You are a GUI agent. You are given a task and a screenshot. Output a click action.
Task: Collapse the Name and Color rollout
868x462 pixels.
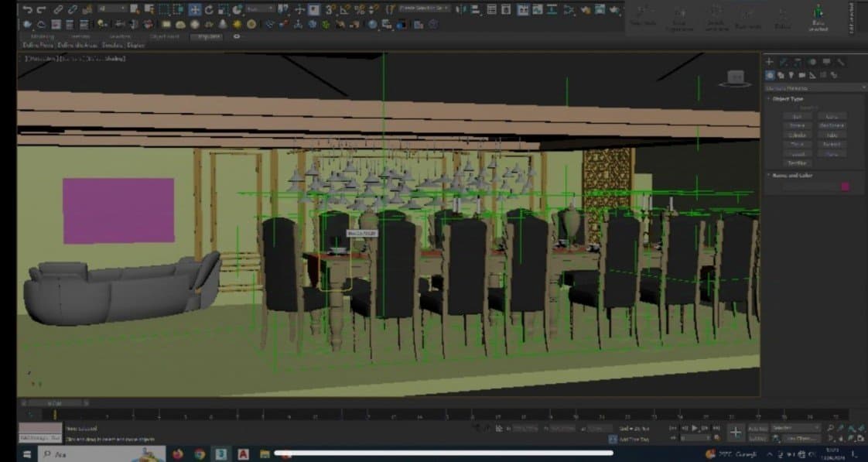[791, 175]
